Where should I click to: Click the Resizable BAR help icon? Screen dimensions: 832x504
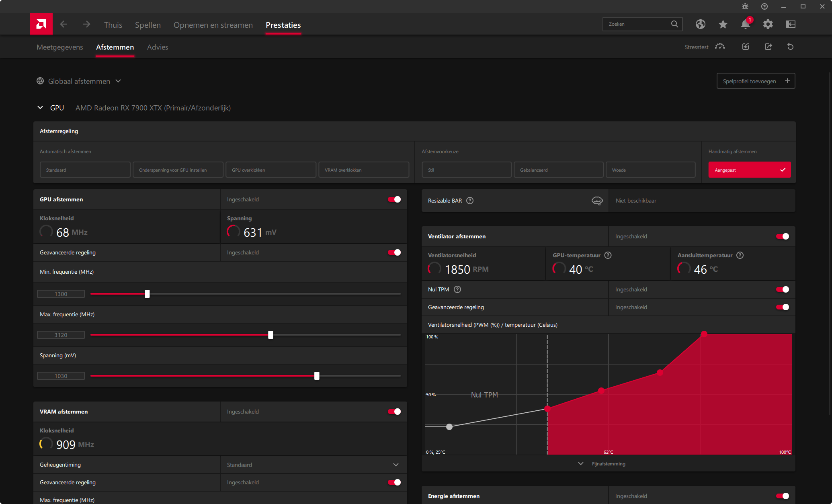pos(469,201)
